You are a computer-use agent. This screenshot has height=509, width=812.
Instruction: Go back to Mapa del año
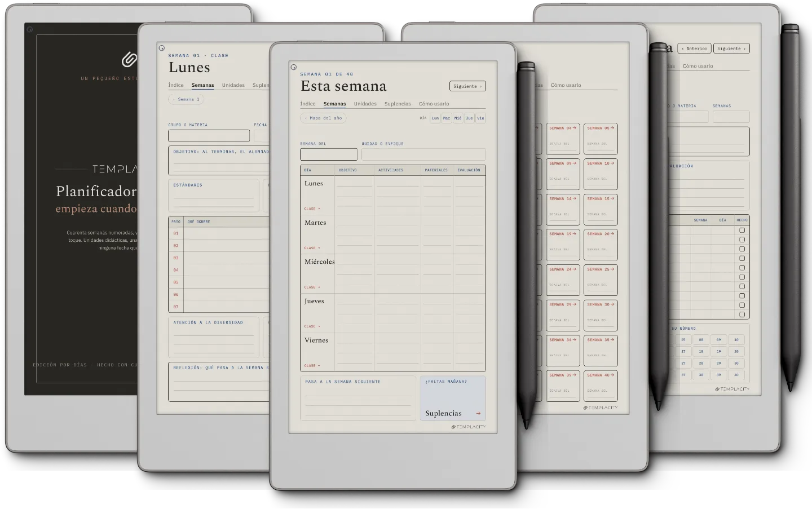(323, 118)
